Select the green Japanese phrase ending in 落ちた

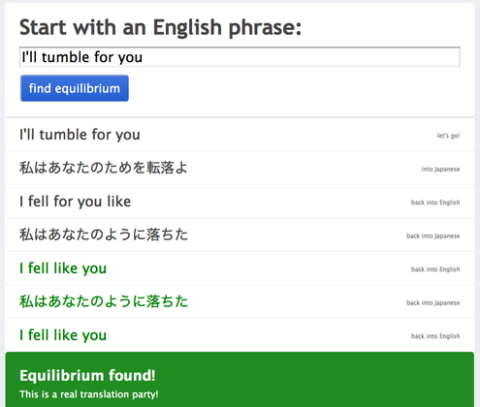click(103, 301)
